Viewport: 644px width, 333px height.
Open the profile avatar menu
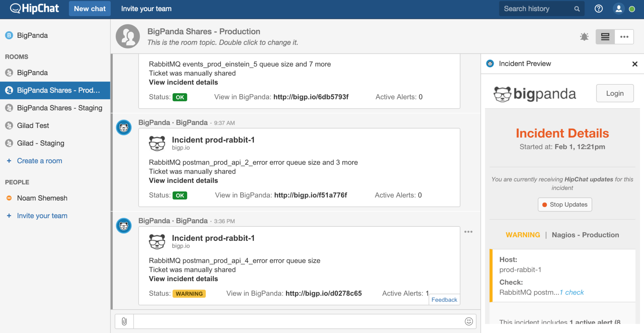click(x=618, y=8)
